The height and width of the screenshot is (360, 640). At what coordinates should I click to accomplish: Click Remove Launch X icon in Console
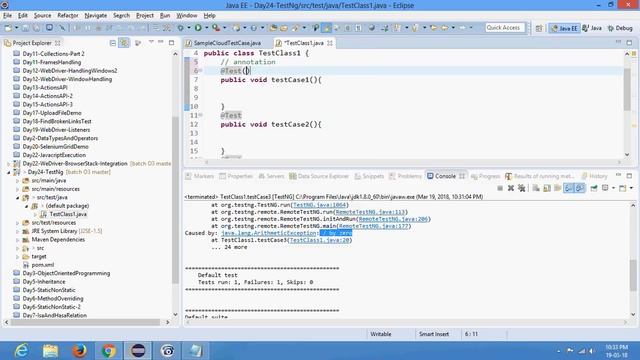click(x=511, y=188)
